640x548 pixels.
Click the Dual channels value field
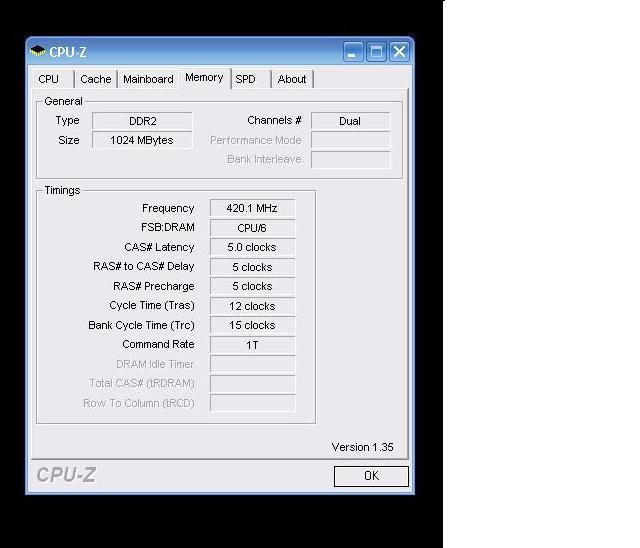[x=350, y=121]
